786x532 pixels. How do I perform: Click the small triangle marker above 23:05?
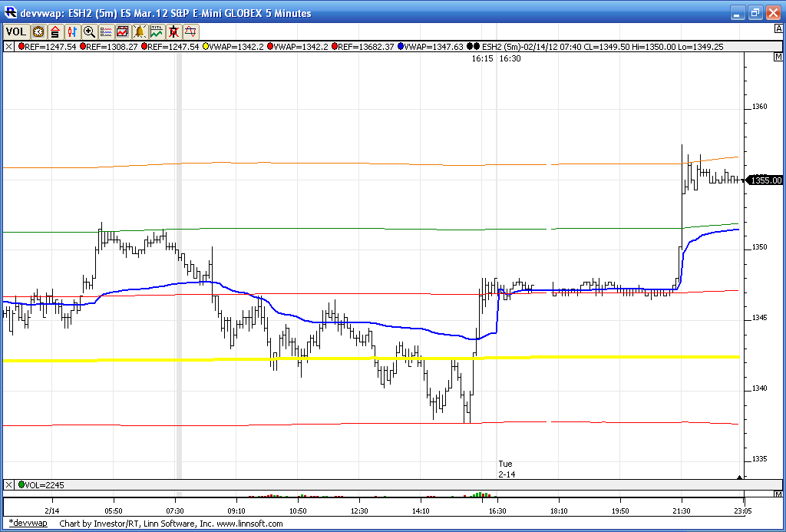[739, 477]
